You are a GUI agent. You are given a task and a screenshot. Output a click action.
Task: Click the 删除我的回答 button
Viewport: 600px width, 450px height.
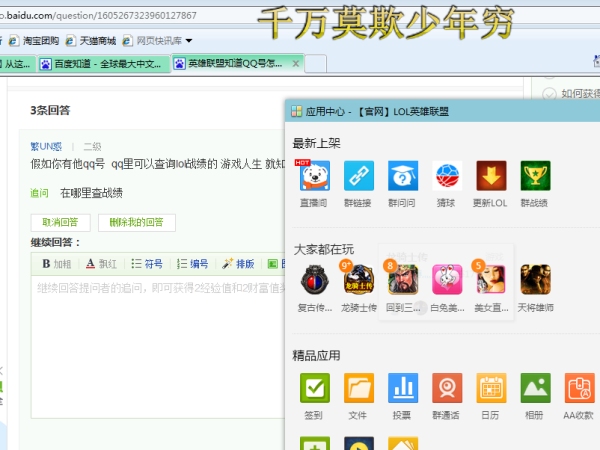137,223
